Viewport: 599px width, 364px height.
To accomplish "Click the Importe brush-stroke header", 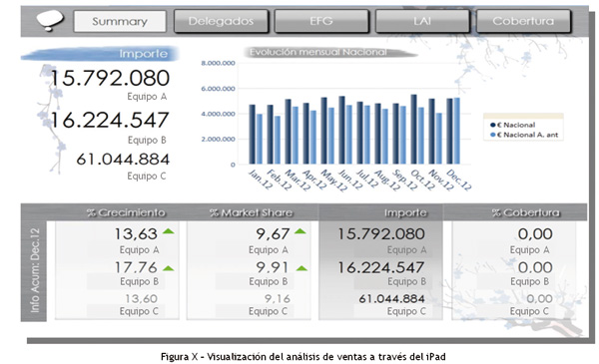I will pyautogui.click(x=100, y=54).
